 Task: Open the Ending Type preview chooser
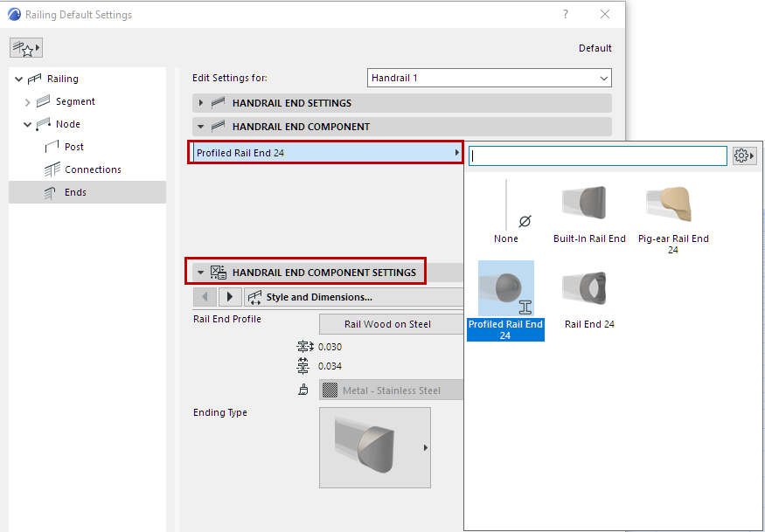click(x=375, y=447)
